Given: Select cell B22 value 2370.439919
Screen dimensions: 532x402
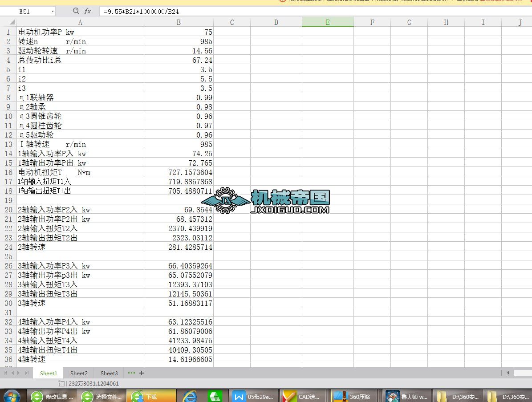Looking at the screenshot, I should pos(179,228).
